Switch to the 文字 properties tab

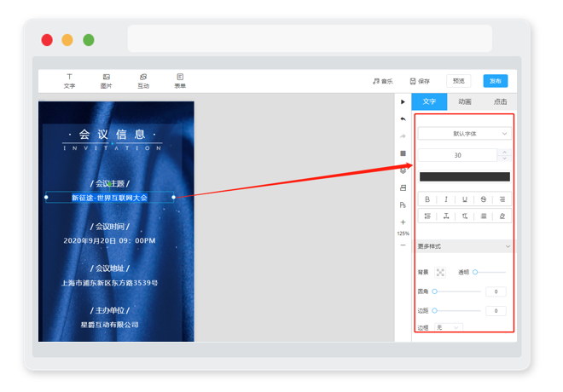(x=429, y=102)
